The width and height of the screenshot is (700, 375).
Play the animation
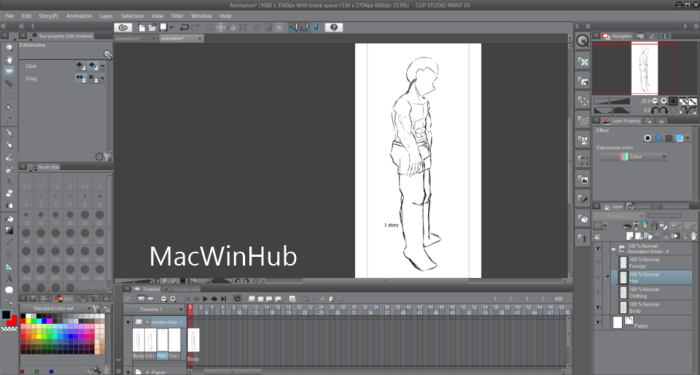coord(205,299)
